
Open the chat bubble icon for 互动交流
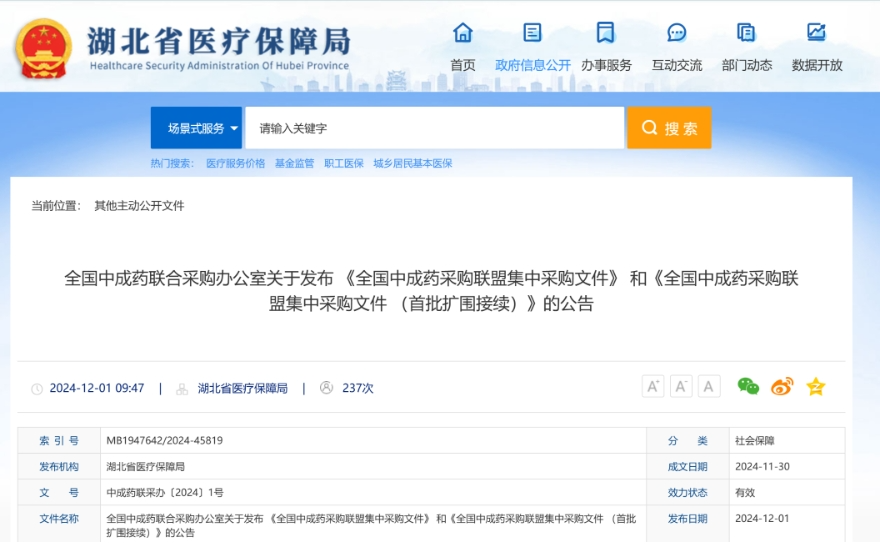[677, 33]
